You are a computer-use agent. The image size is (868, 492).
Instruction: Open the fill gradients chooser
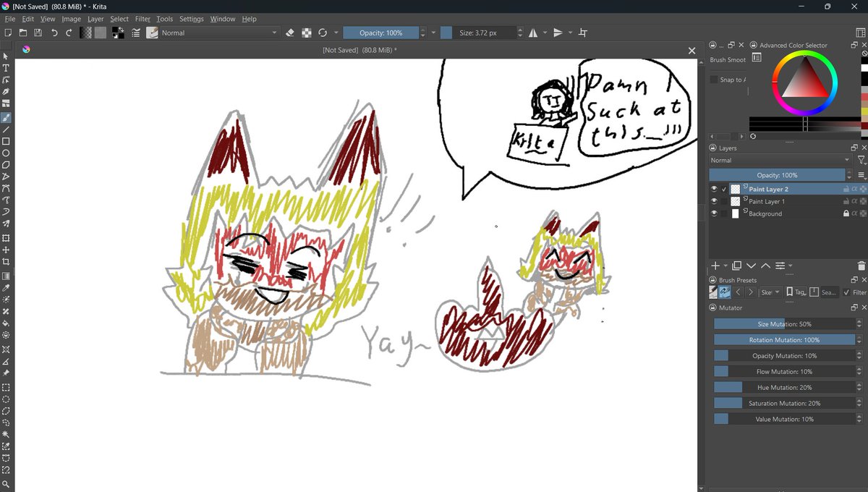pos(86,33)
